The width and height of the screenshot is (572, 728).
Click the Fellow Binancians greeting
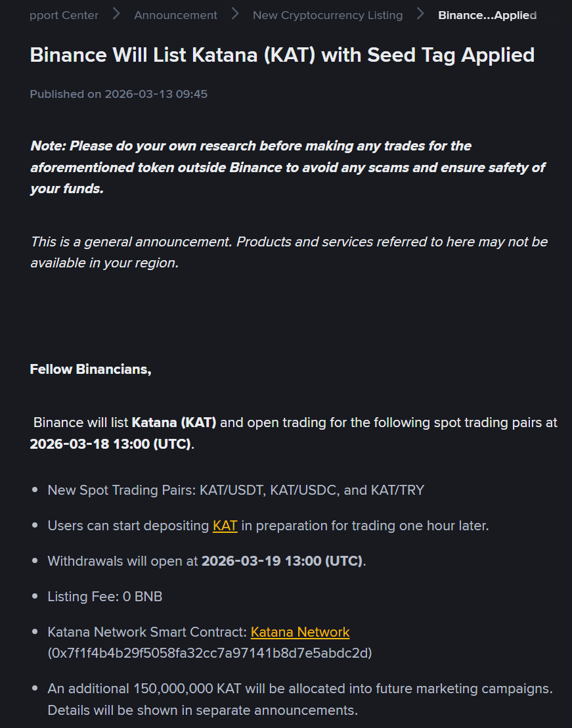91,370
